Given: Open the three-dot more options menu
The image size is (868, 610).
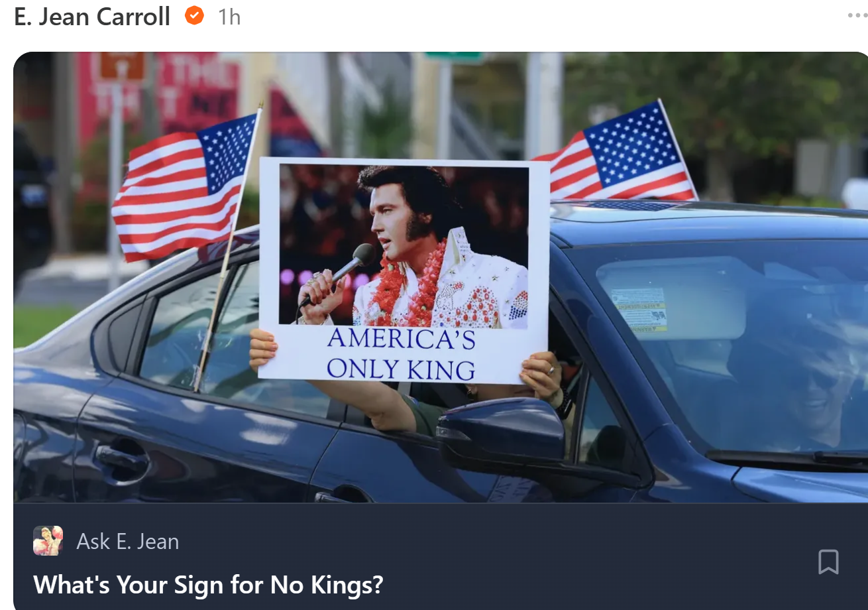Looking at the screenshot, I should coord(857,15).
